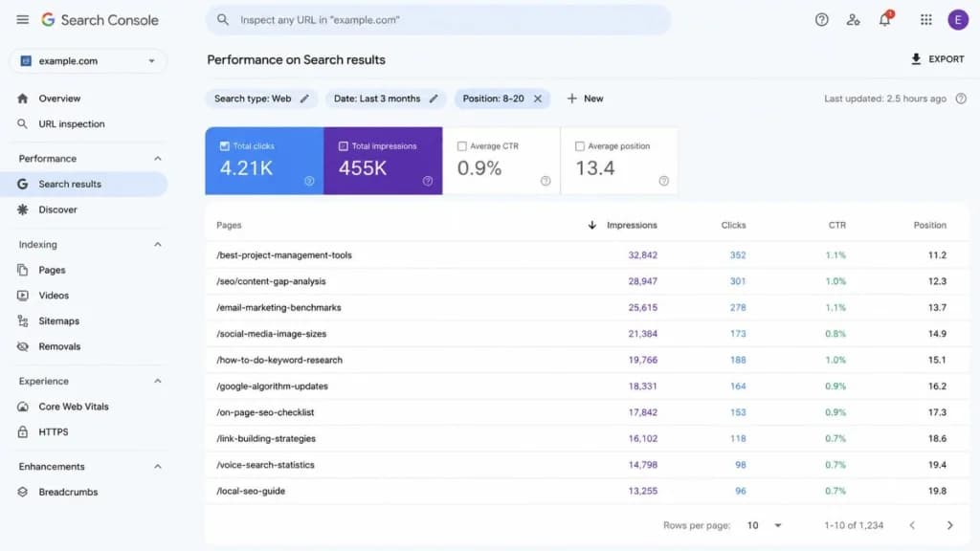Click the Date: Last 3 months chip

coord(386,99)
